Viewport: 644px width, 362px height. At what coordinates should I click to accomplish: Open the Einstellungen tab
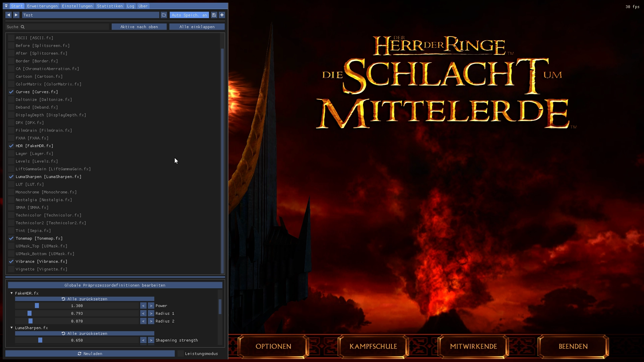[77, 6]
